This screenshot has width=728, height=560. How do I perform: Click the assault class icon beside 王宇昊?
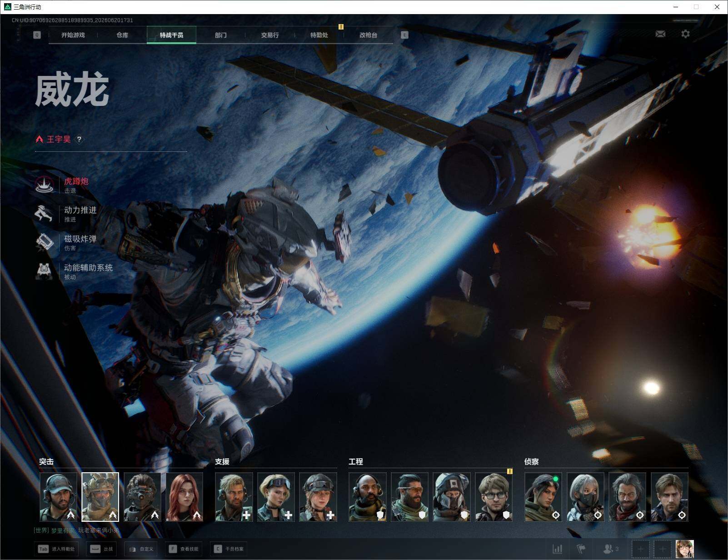[40, 140]
